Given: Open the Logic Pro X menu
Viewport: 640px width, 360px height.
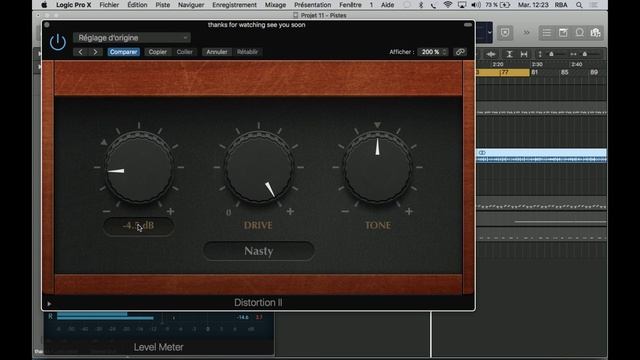Looking at the screenshot, I should pos(73,5).
